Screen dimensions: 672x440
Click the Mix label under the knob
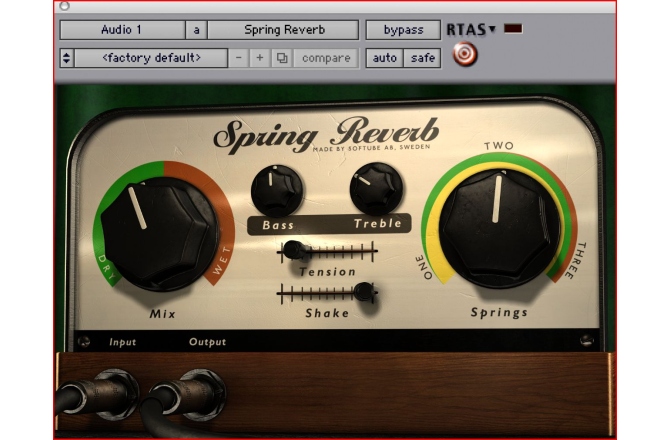(163, 314)
